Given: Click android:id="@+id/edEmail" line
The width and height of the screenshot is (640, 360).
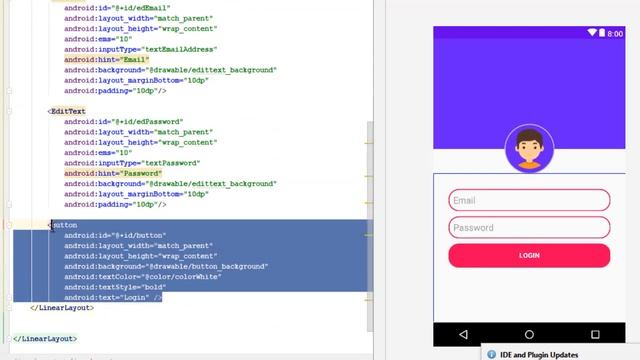Looking at the screenshot, I should tap(117, 8).
